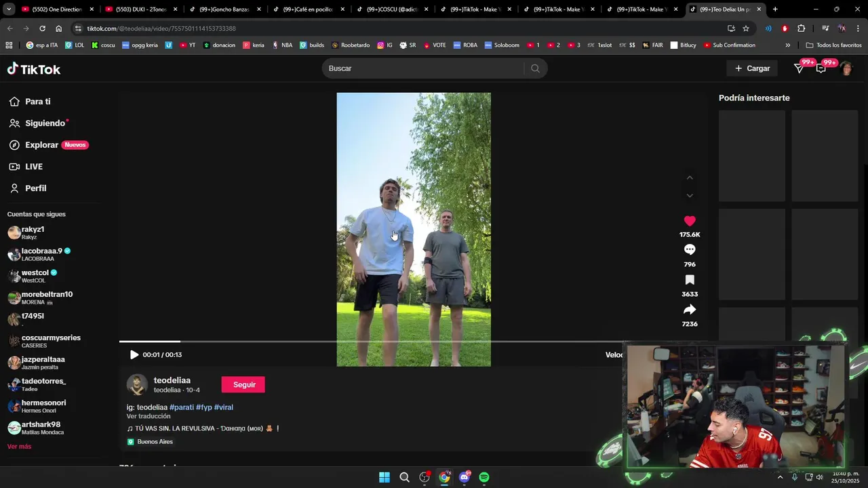Click the Seguir follow button
868x488 pixels.
pyautogui.click(x=243, y=385)
